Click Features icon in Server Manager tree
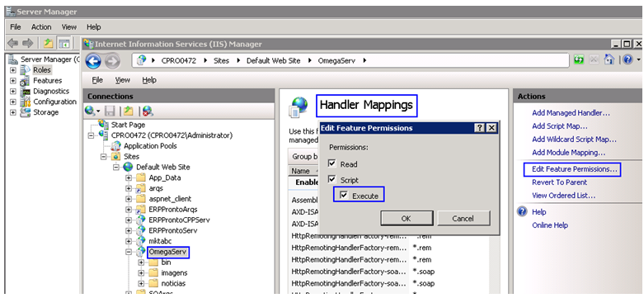The image size is (644, 298). pyautogui.click(x=25, y=81)
